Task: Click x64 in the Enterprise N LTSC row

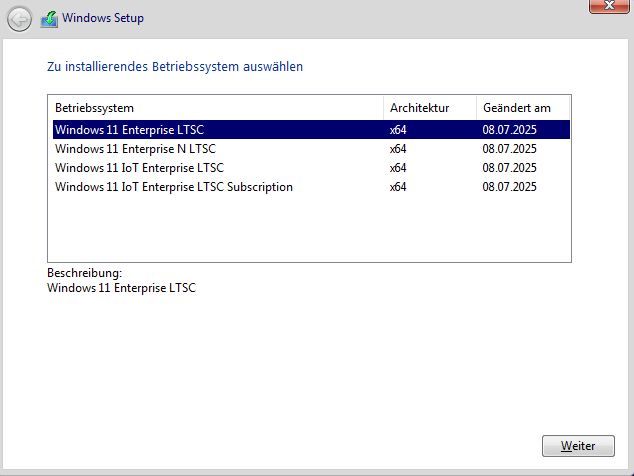Action: point(398,149)
